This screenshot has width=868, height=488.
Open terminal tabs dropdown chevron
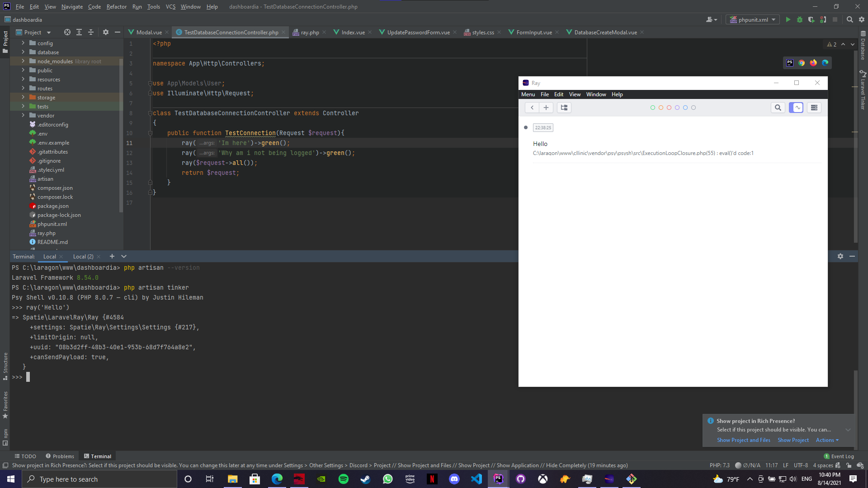coord(124,256)
